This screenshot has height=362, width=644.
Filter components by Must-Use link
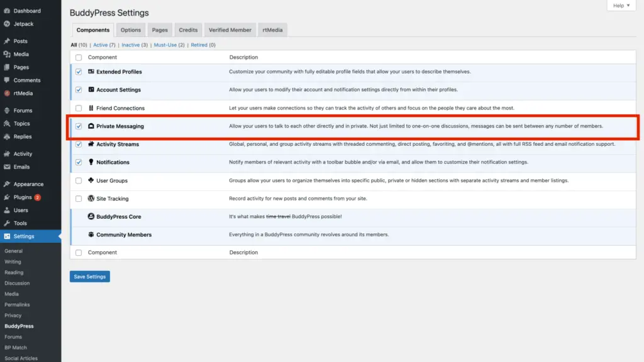point(165,45)
